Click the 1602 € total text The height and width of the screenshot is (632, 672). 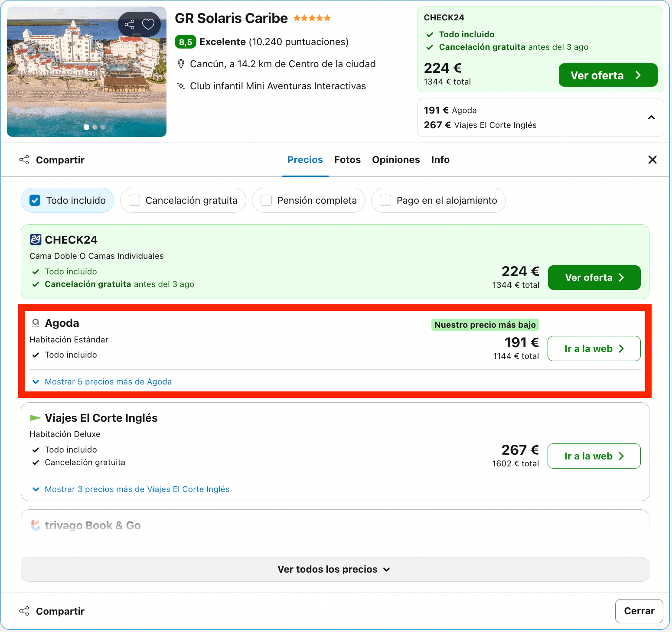coord(515,463)
